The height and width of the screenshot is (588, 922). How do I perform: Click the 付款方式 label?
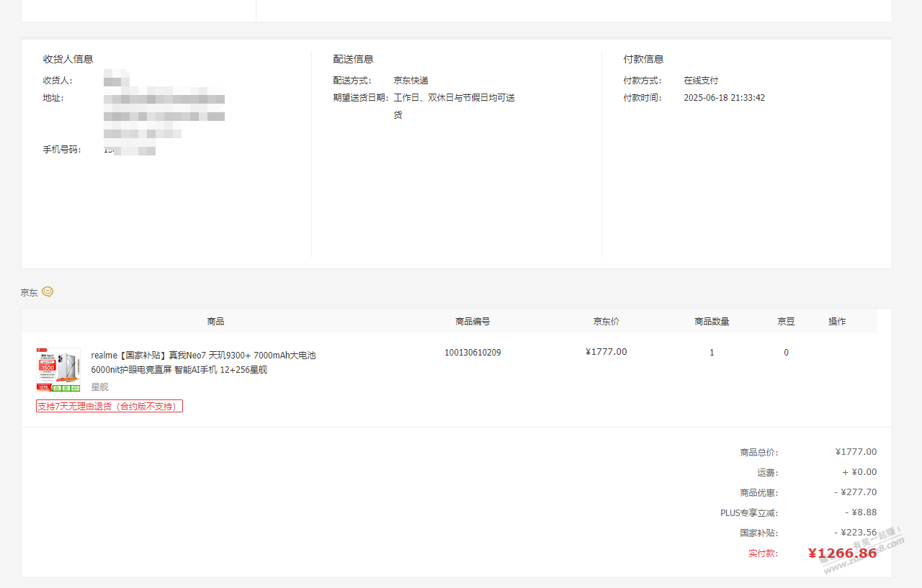[643, 81]
